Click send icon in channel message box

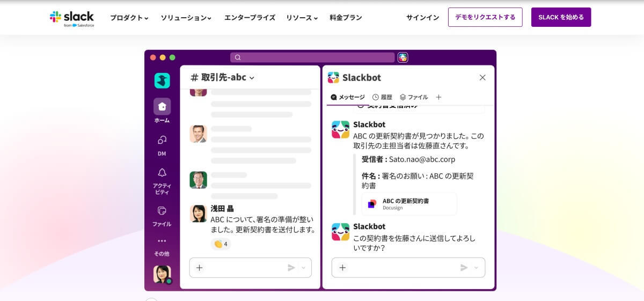click(291, 268)
